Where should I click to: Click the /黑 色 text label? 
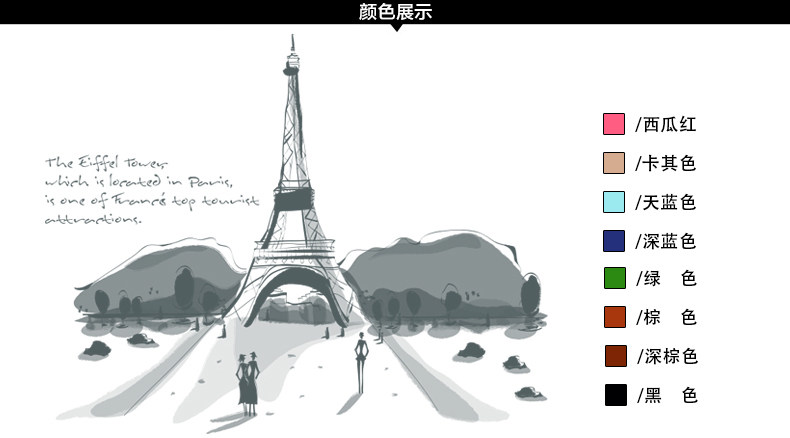click(666, 395)
